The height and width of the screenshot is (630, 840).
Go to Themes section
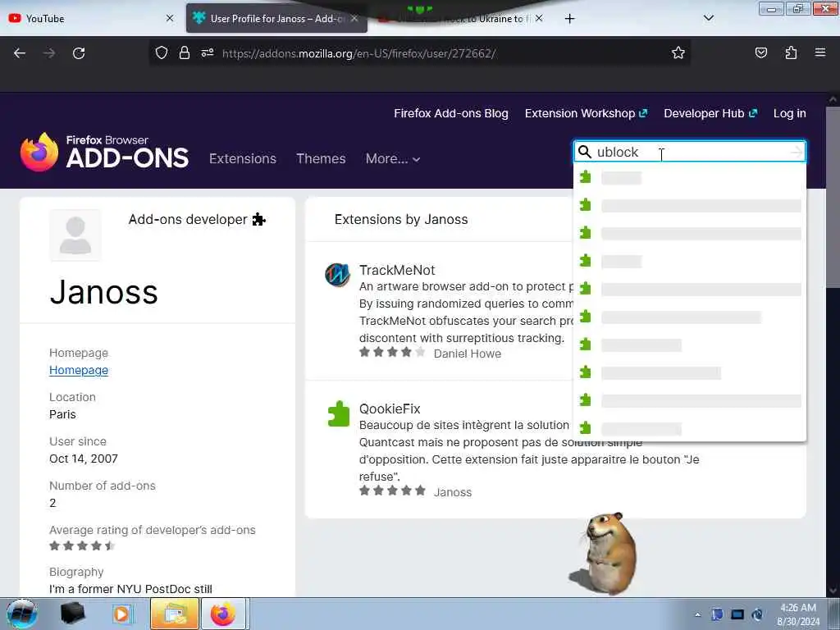click(x=321, y=158)
